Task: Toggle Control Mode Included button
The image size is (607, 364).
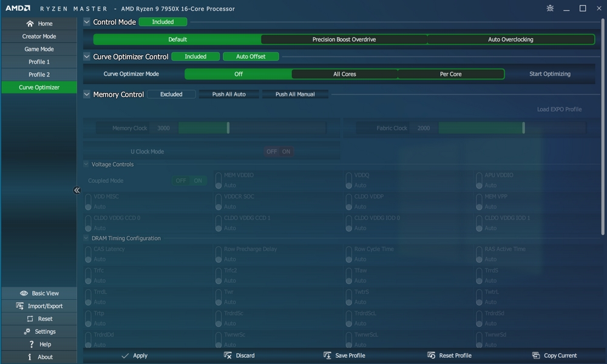Action: 163,22
